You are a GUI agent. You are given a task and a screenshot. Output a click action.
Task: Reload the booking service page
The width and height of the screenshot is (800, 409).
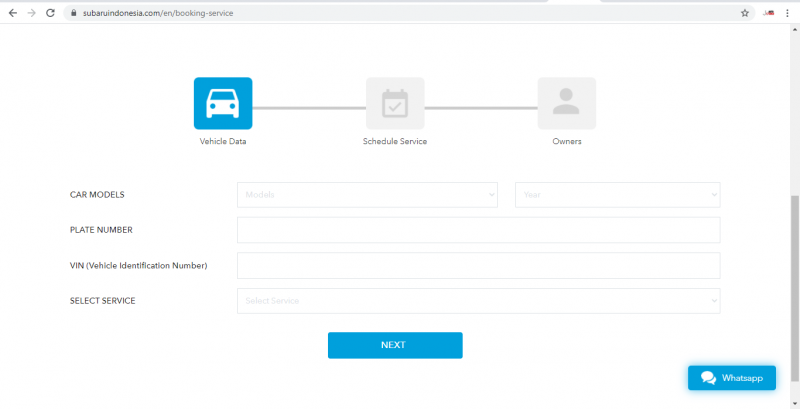52,13
